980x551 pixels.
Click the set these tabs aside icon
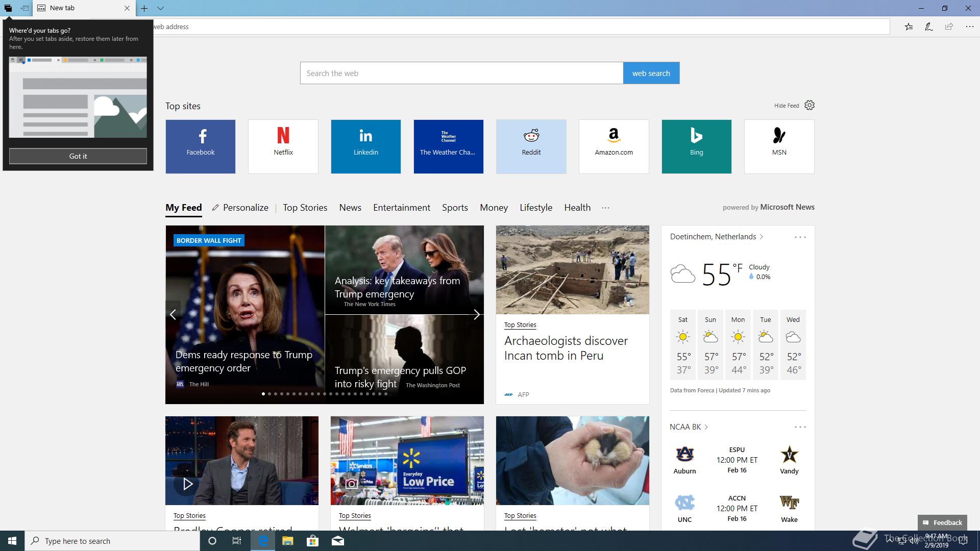[x=24, y=8]
